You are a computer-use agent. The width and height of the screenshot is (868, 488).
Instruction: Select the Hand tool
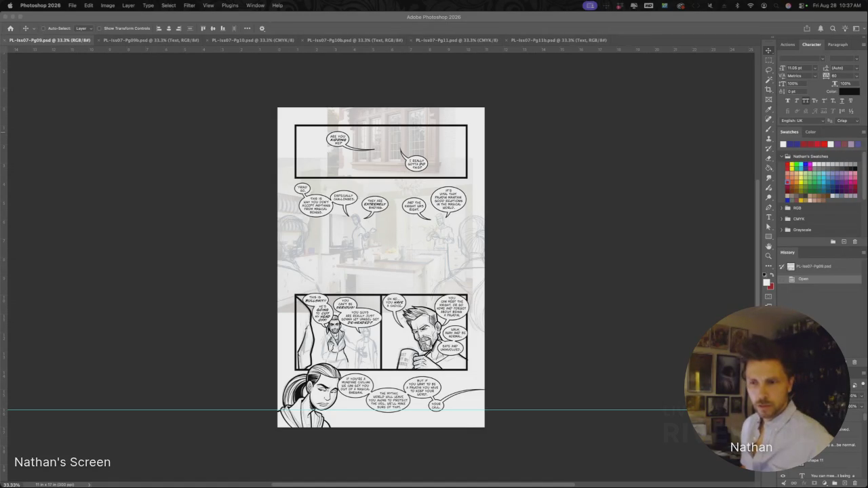[768, 247]
